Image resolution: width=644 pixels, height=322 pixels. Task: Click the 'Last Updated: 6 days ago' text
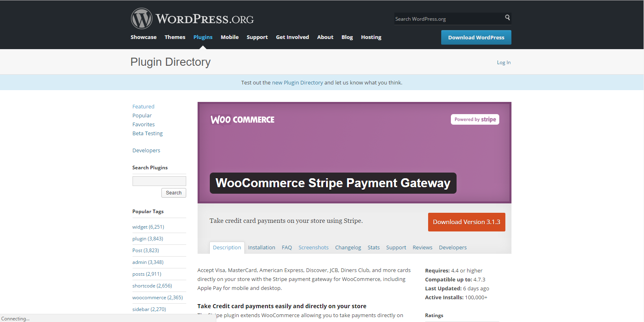[457, 289]
